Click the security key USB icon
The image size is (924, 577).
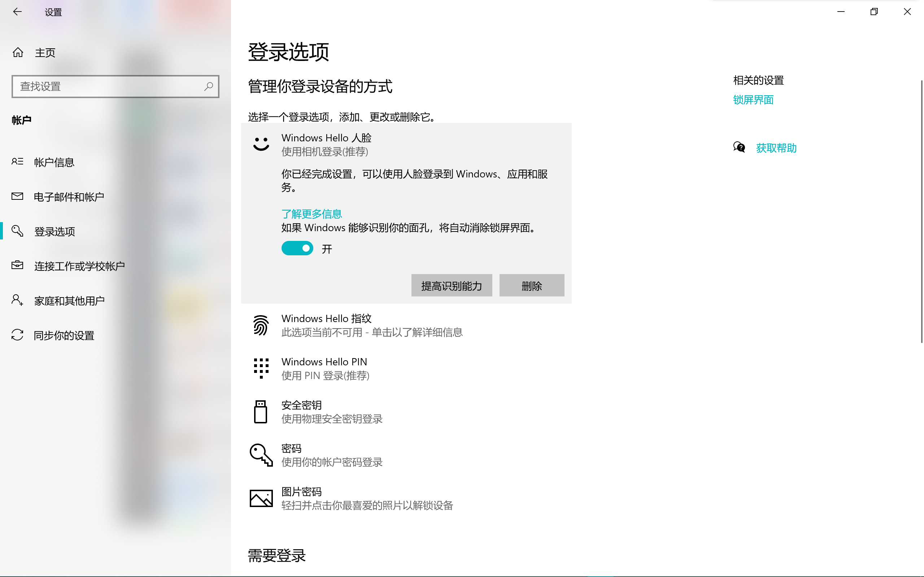click(x=261, y=412)
